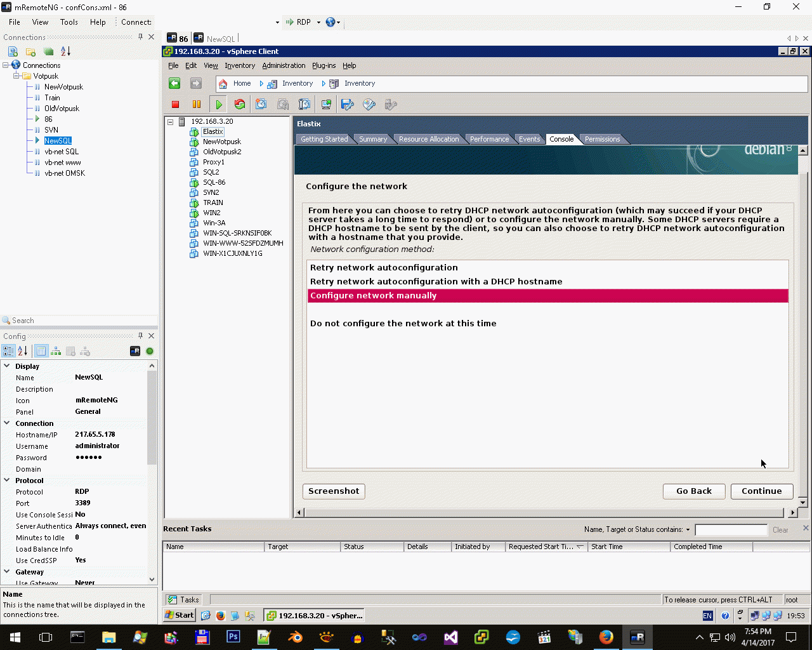Collapse the Votpusk folder node

(16, 76)
